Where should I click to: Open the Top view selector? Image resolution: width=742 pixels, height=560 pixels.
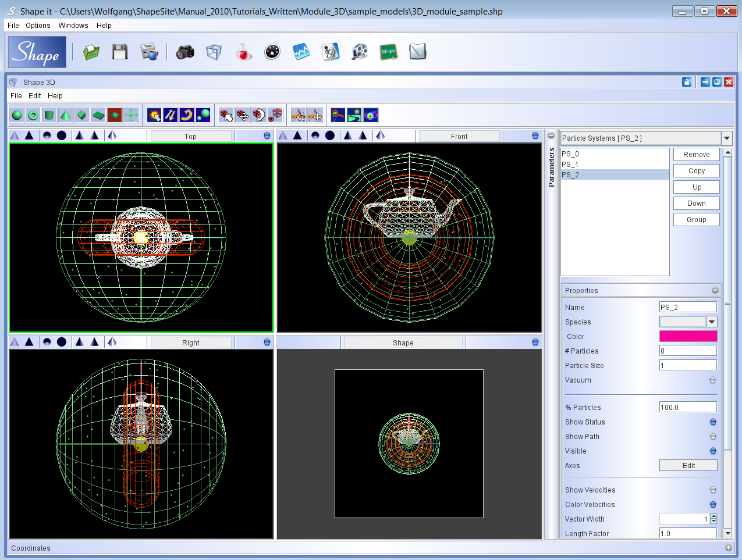tap(191, 137)
